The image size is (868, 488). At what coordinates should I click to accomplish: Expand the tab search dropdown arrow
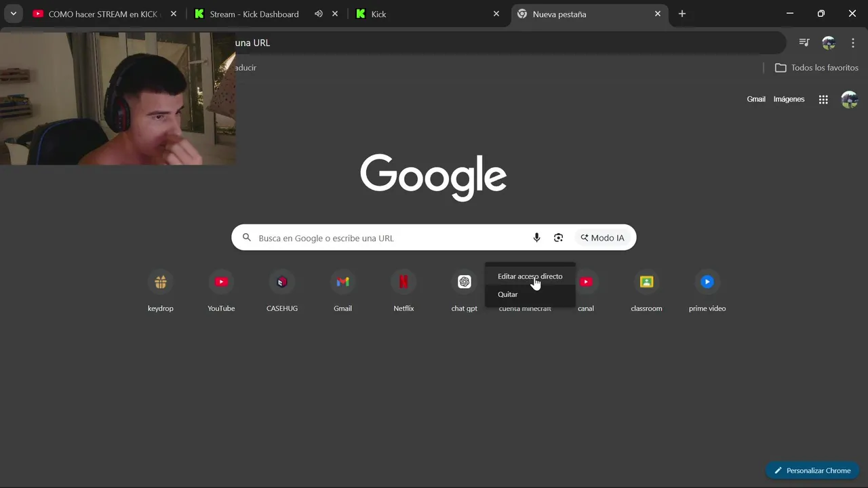[x=13, y=14]
